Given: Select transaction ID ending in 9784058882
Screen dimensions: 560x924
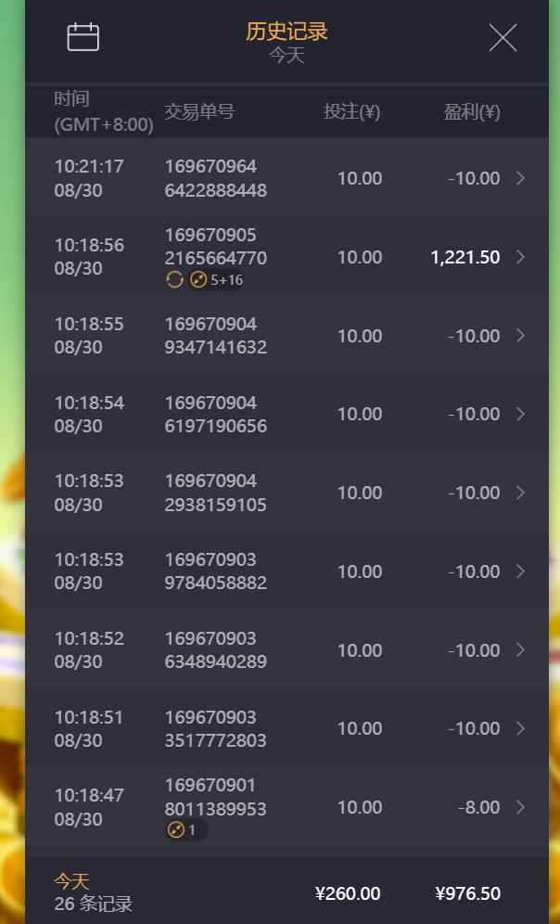Looking at the screenshot, I should 215,571.
